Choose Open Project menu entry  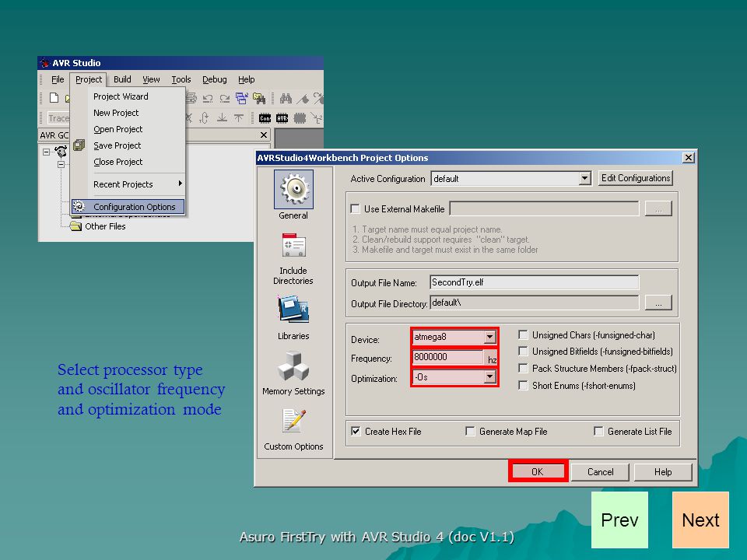coord(117,129)
